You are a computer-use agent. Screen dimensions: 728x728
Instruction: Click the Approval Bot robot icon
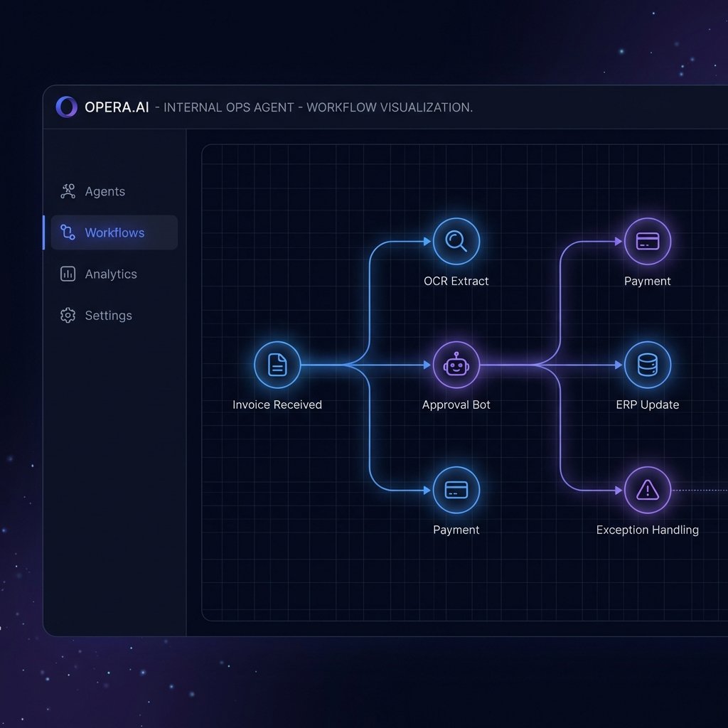coord(456,365)
